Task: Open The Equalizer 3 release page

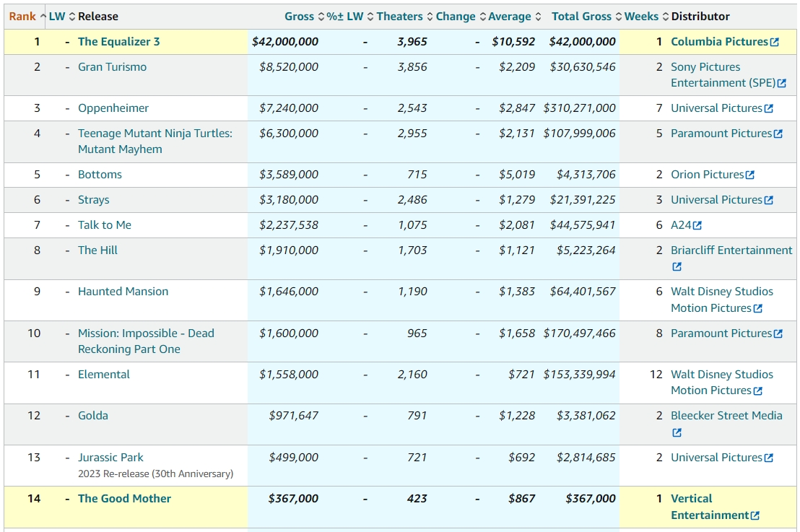Action: tap(118, 42)
